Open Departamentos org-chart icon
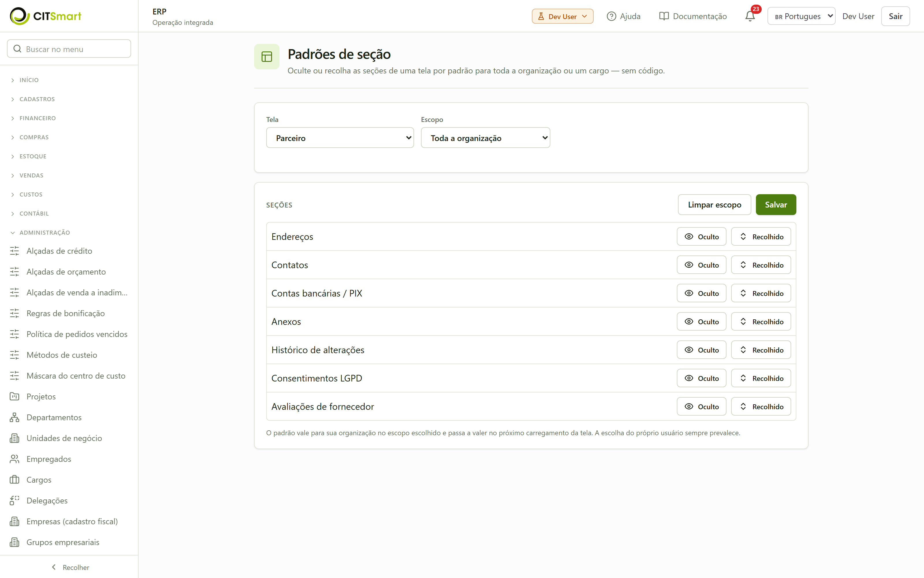924x578 pixels. point(14,417)
